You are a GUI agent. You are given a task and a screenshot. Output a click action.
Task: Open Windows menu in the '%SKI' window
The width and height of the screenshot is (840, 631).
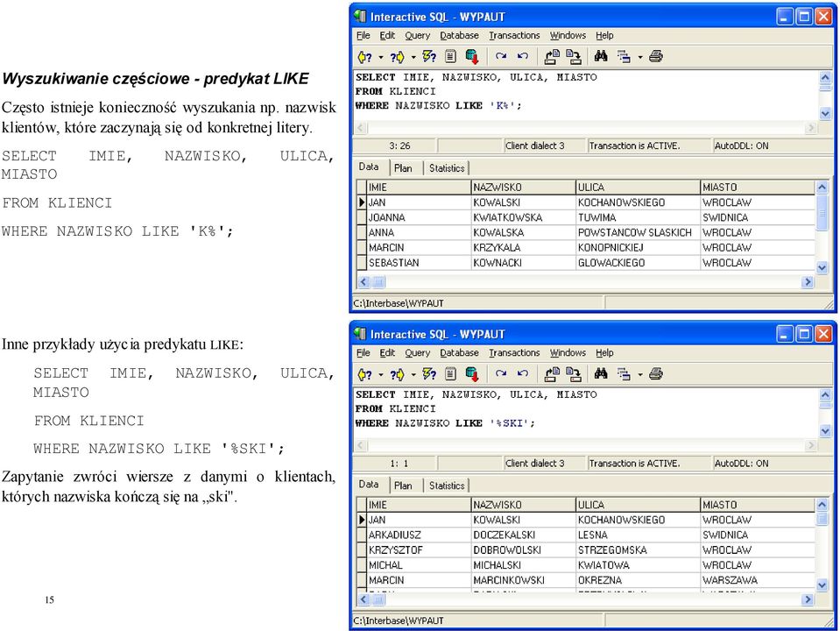[x=568, y=353]
